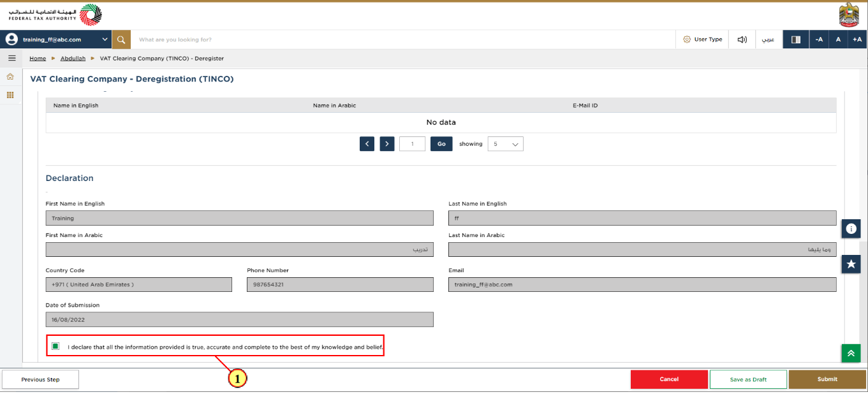The image size is (868, 413).
Task: Click Save as Draft
Action: pyautogui.click(x=748, y=379)
